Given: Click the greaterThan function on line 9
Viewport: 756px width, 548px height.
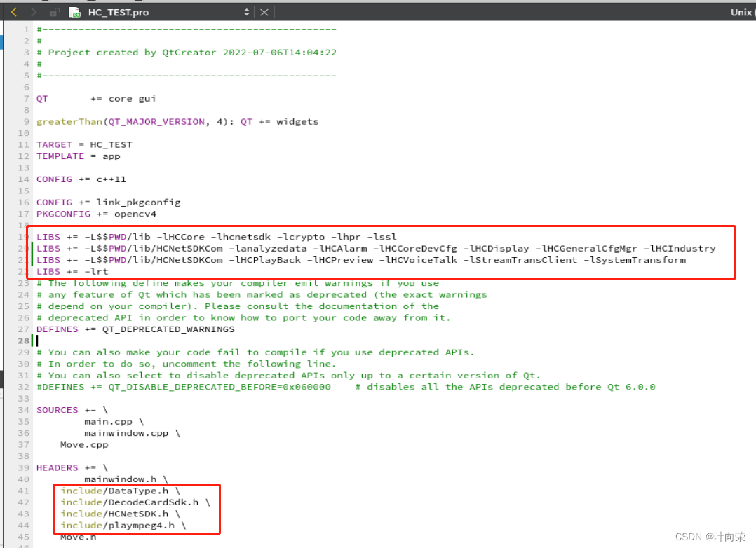Looking at the screenshot, I should tap(68, 121).
